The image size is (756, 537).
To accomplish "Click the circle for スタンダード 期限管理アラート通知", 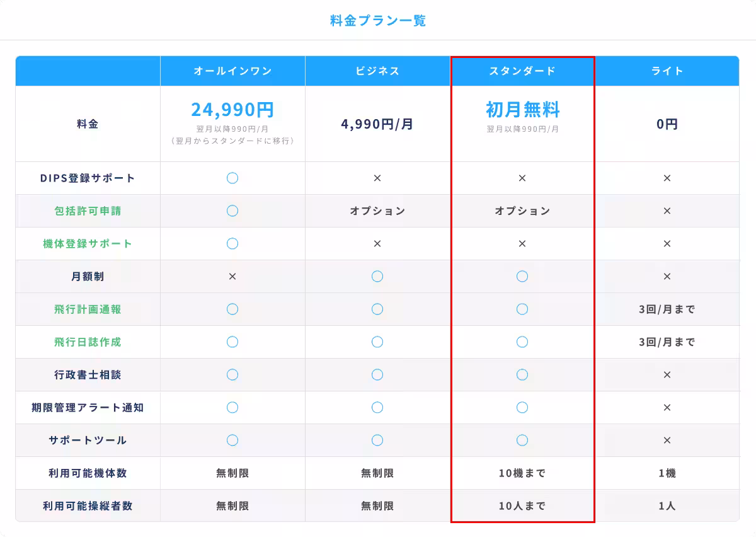I will pyautogui.click(x=522, y=408).
